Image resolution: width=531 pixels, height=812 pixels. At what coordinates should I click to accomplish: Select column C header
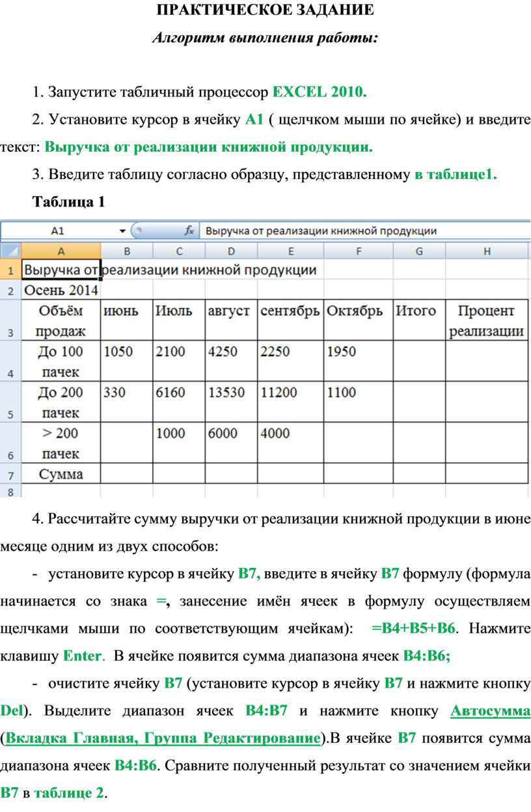[179, 251]
